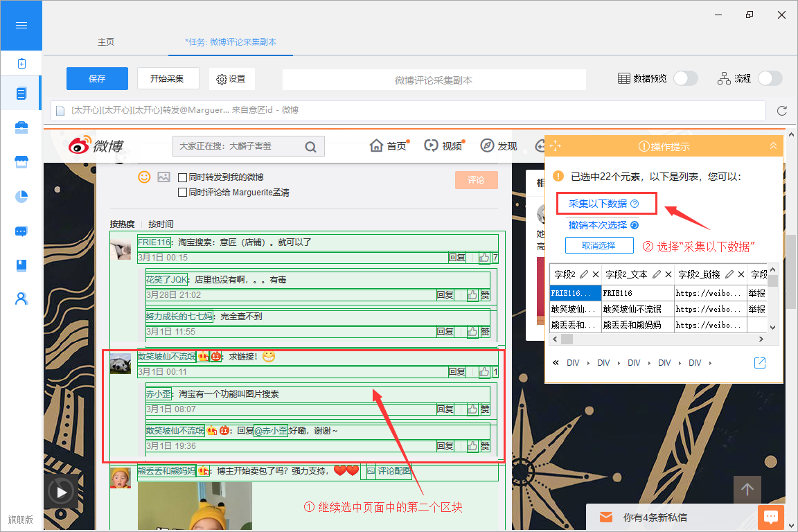Screen dimensions: 798x532
Task: Open the task list sidebar icon
Action: click(21, 94)
